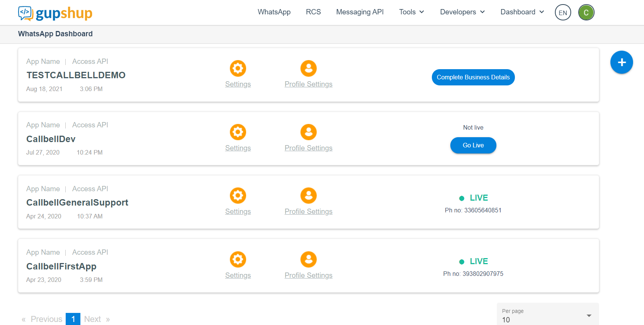
Task: Open Settings gear icon for CallbellGeneralSupport
Action: (238, 196)
